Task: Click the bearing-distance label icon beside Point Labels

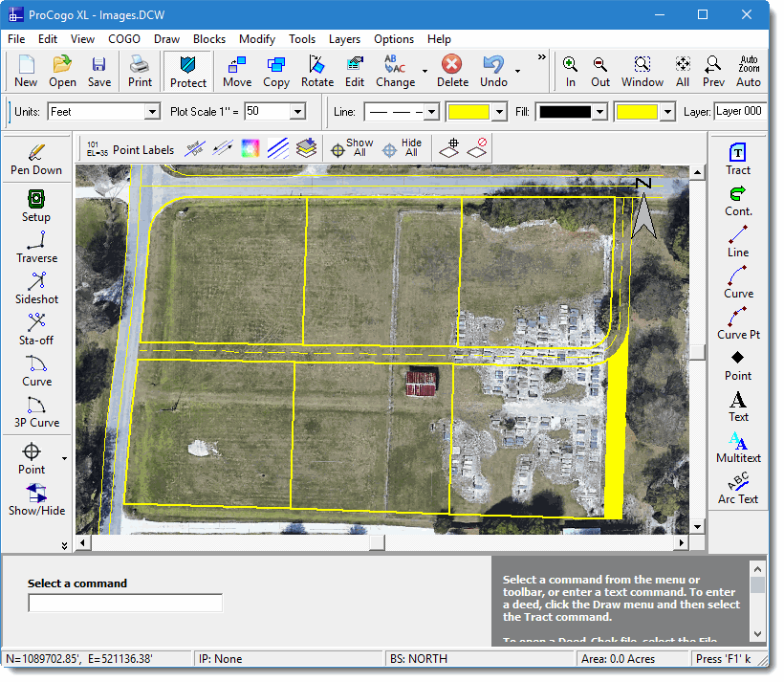Action: point(194,148)
